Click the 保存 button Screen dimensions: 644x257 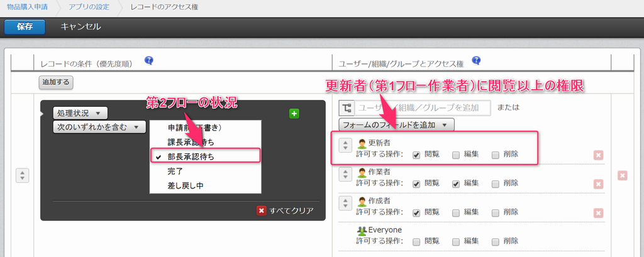click(x=25, y=27)
